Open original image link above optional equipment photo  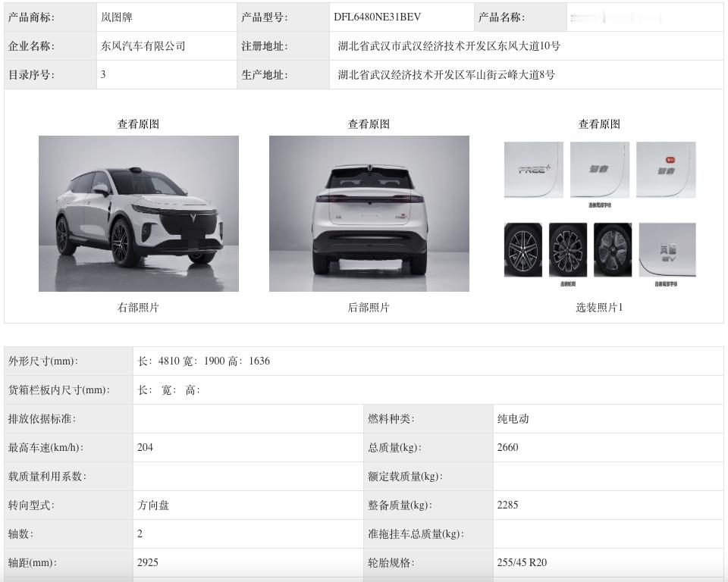coord(599,124)
